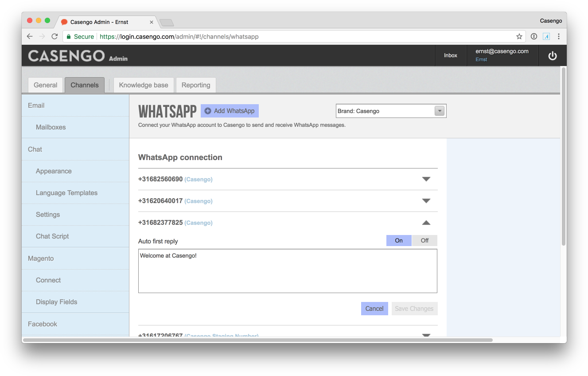Click the browser forward arrow
Image resolution: width=588 pixels, height=376 pixels.
42,36
